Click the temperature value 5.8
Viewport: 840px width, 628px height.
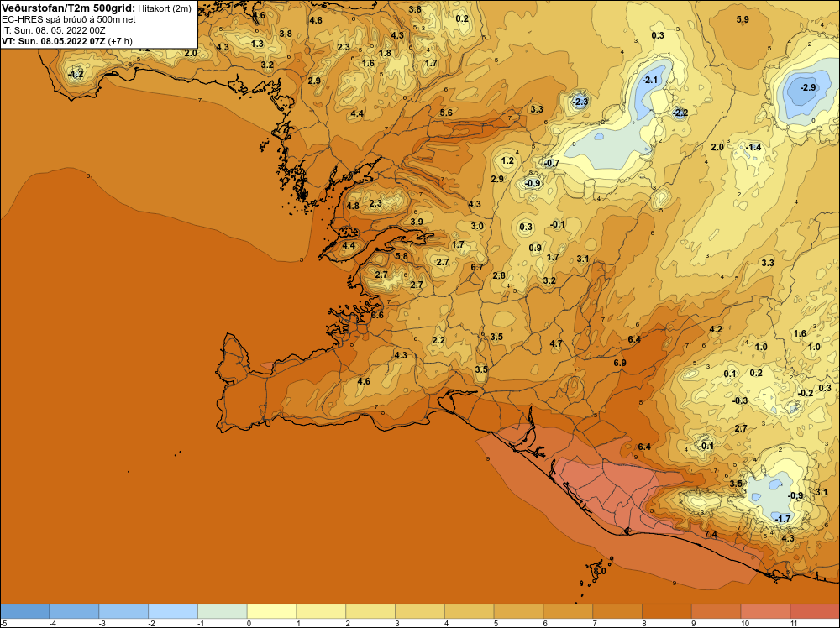pyautogui.click(x=402, y=256)
